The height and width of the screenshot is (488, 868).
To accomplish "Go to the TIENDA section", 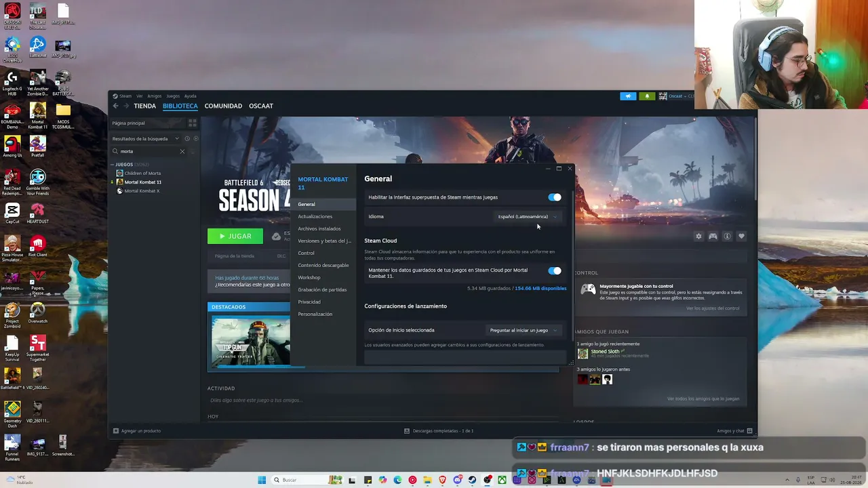I will coord(145,106).
